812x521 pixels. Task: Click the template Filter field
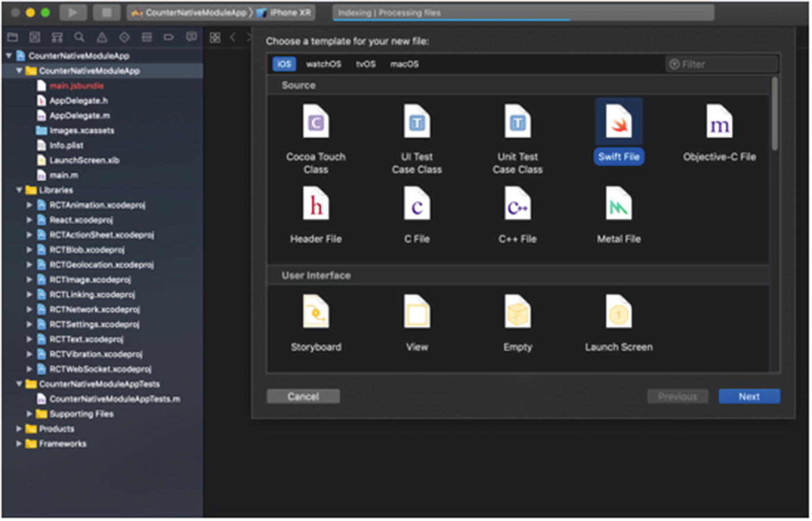point(721,64)
